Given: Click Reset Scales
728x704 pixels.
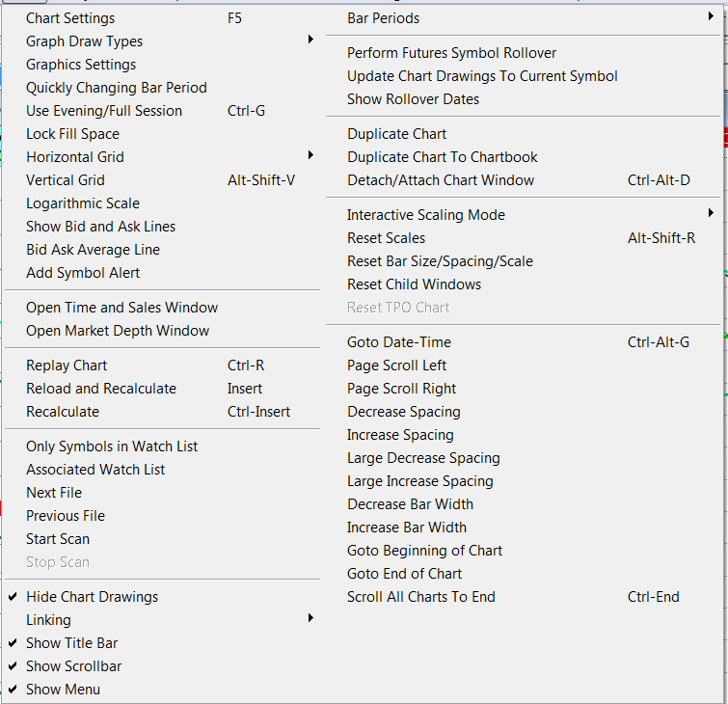Looking at the screenshot, I should pyautogui.click(x=524, y=238).
